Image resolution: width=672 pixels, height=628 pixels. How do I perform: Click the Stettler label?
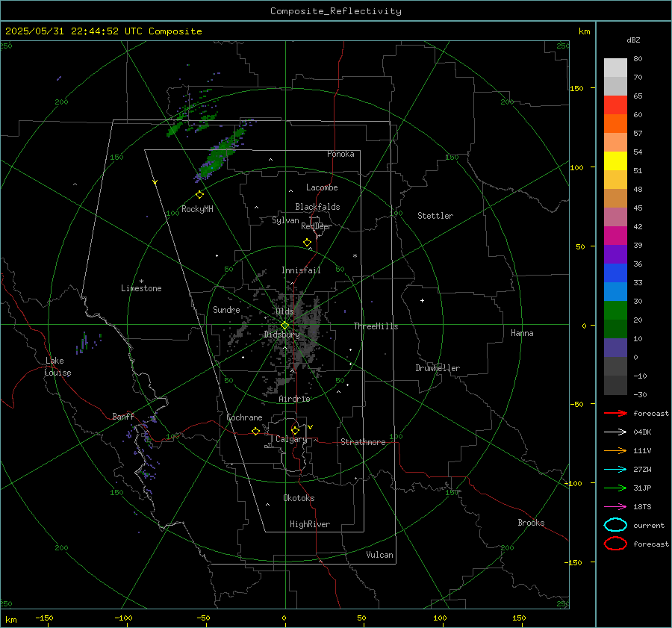[435, 216]
